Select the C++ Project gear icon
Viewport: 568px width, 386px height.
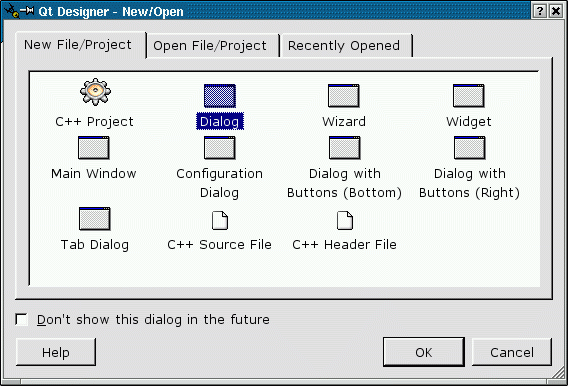pos(95,92)
